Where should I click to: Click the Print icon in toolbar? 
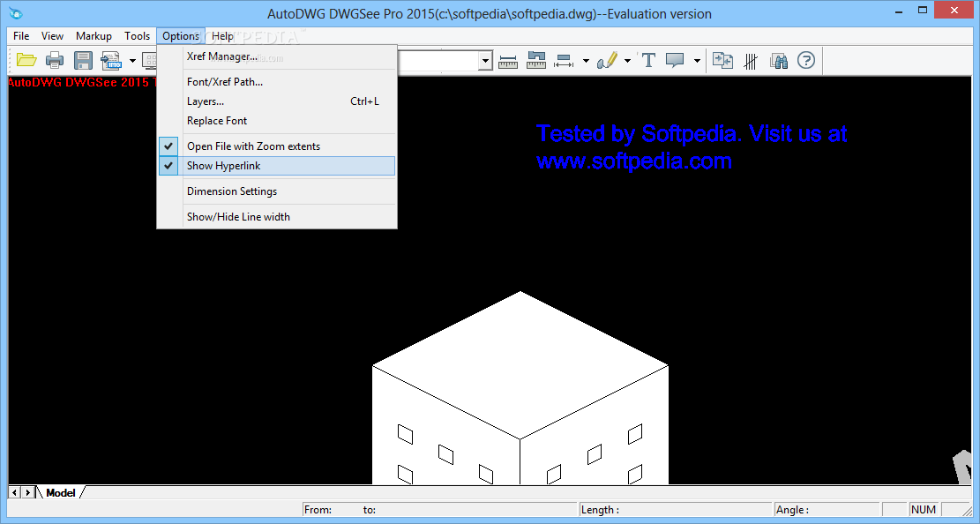click(55, 61)
